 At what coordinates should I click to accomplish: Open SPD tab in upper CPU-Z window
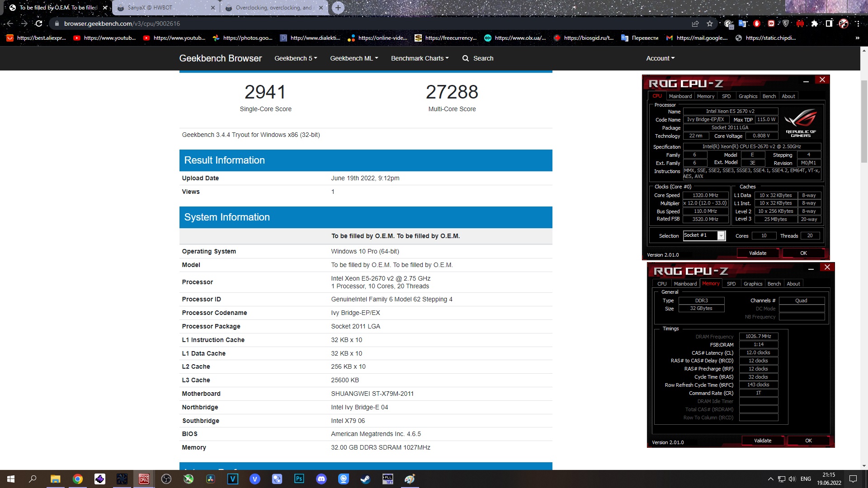point(726,96)
